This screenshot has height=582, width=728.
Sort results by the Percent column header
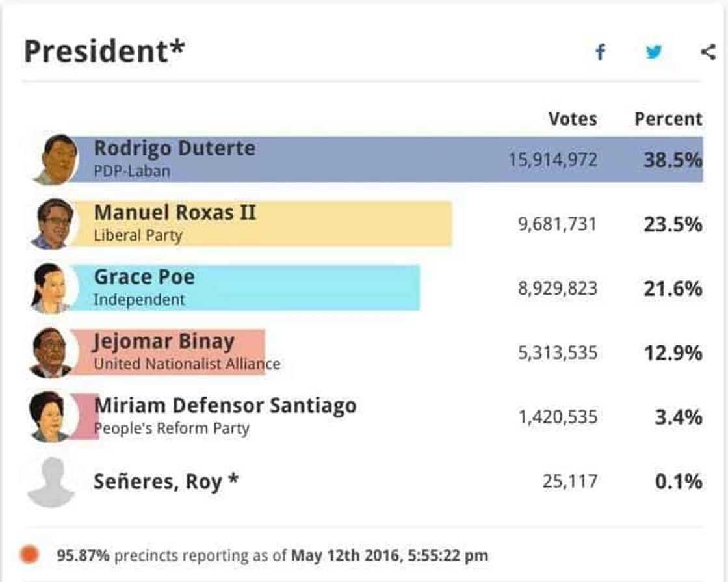[668, 118]
